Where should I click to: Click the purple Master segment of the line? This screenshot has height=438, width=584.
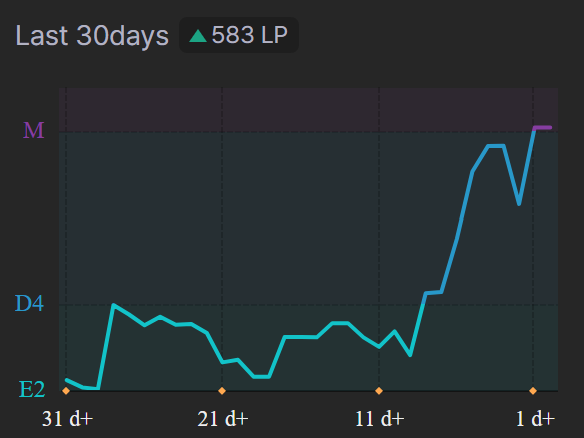pos(543,128)
